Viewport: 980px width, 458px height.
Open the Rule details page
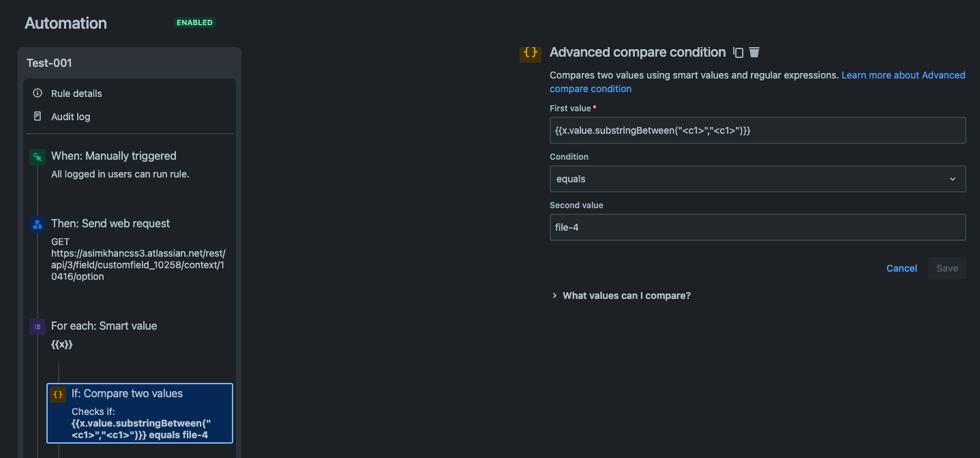tap(77, 93)
